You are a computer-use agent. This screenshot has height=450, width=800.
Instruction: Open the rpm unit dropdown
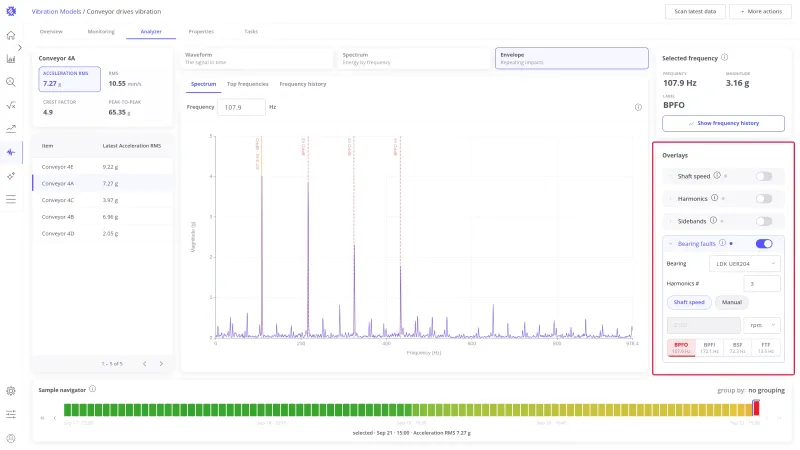point(762,325)
